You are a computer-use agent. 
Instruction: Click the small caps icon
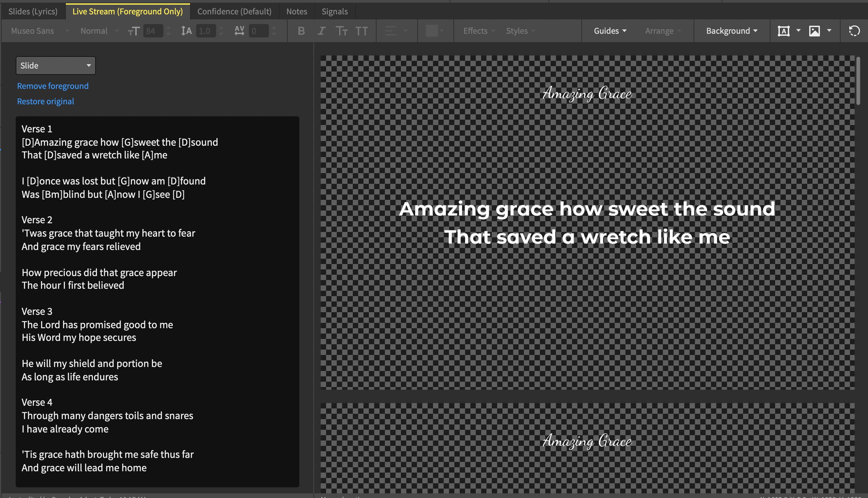341,31
